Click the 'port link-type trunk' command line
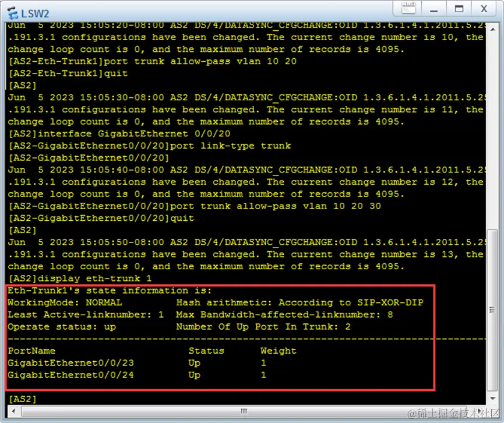Screen dimensions: 504x423 tap(150, 146)
